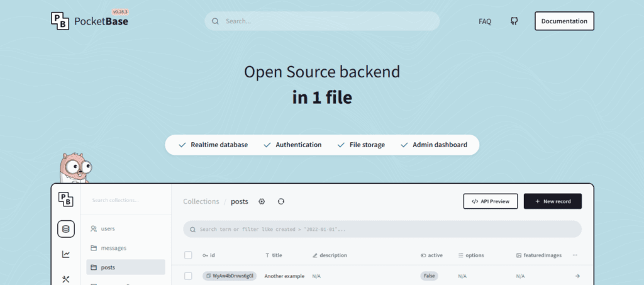The height and width of the screenshot is (285, 644).
Task: Sort by the id column header
Action: click(209, 255)
